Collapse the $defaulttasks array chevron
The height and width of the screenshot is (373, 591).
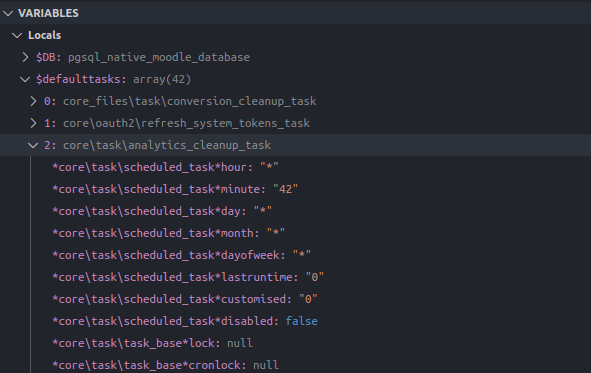click(x=25, y=79)
